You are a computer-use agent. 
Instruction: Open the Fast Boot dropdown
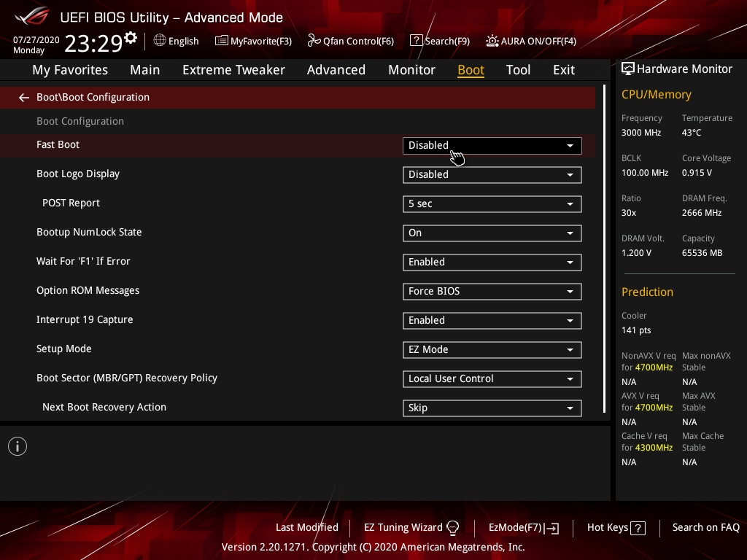point(492,146)
